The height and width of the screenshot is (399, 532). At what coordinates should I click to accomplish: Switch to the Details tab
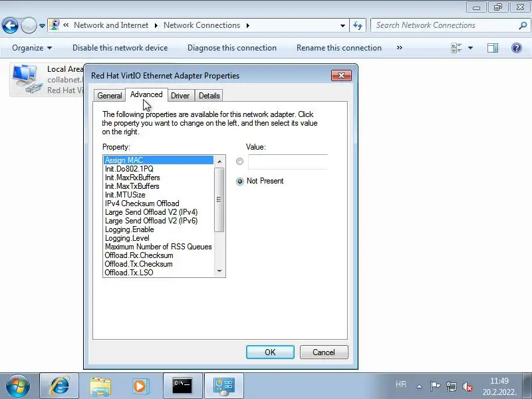(209, 96)
